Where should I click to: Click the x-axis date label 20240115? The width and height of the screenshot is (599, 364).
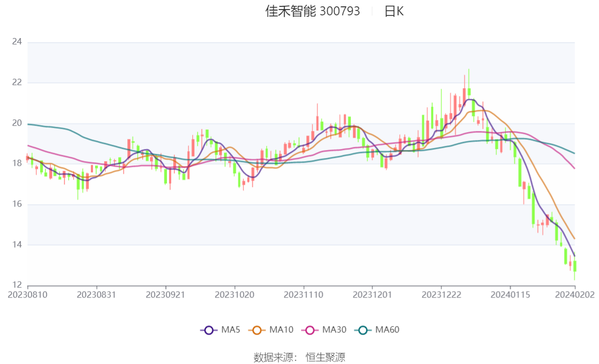point(510,295)
